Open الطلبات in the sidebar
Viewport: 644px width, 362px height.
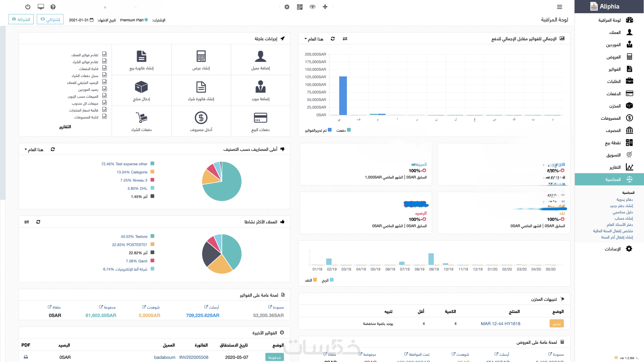(x=620, y=81)
